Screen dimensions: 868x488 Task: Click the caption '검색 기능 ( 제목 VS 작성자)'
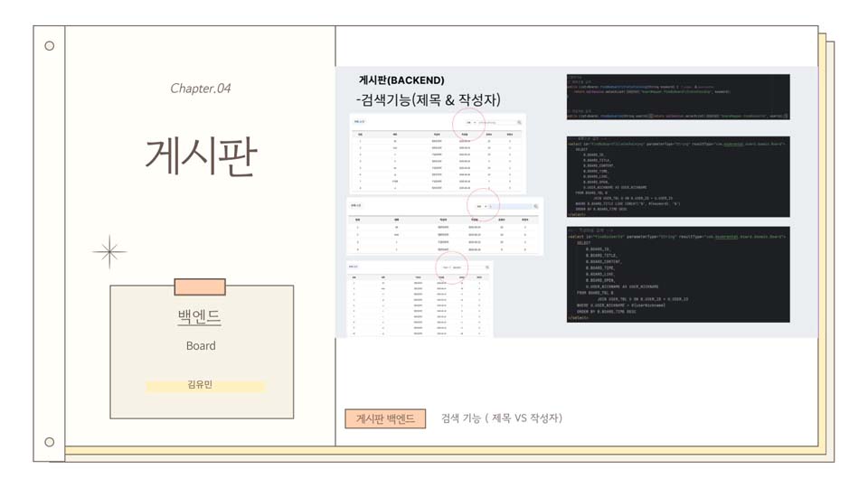pyautogui.click(x=502, y=418)
